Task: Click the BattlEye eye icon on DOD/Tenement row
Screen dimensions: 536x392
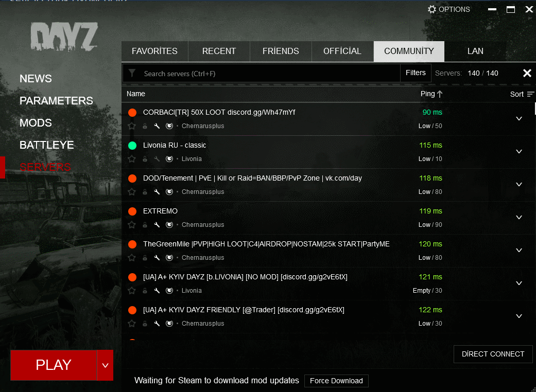Action: click(169, 192)
